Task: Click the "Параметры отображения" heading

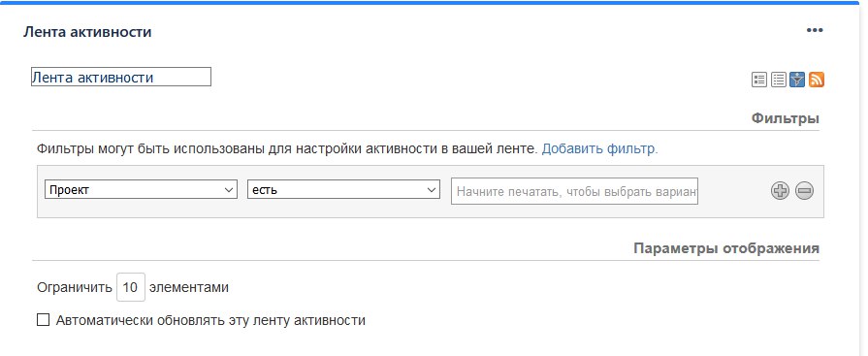Action: [726, 248]
